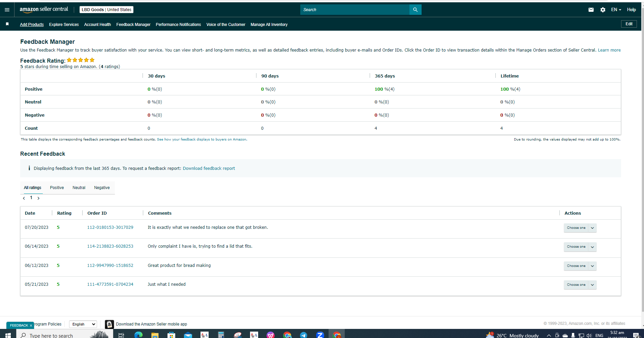This screenshot has height=338, width=644.
Task: Click the Windows Start button
Action: [x=8, y=335]
